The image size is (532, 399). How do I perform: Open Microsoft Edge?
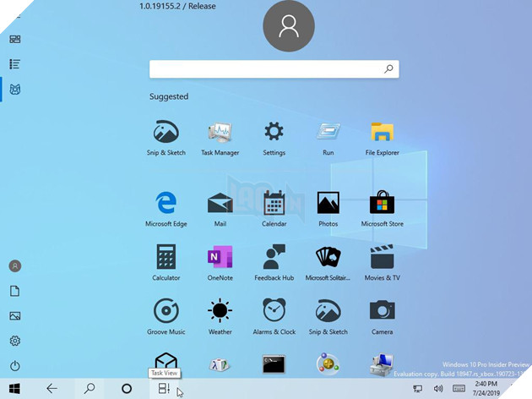pyautogui.click(x=166, y=209)
